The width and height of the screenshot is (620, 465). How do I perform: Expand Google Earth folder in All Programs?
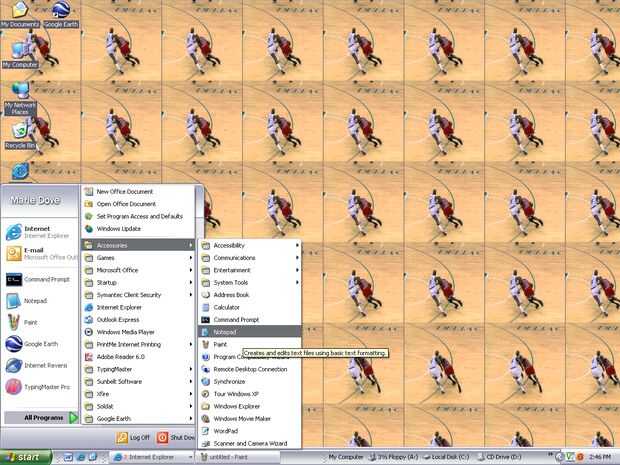[138, 418]
